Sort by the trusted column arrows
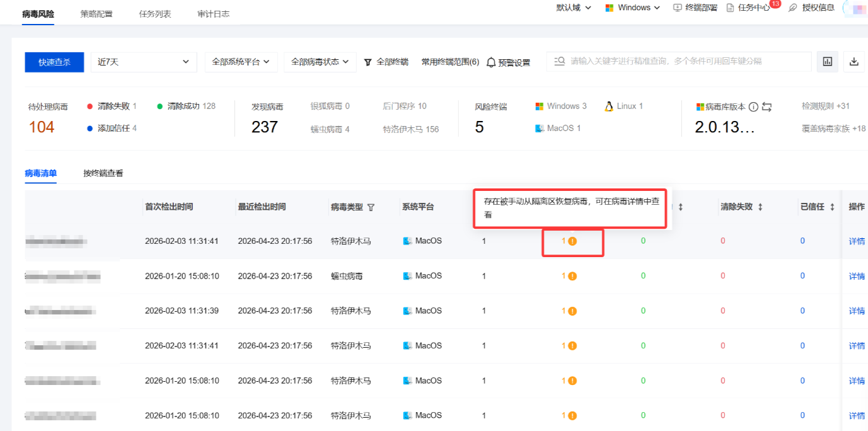Image resolution: width=868 pixels, height=431 pixels. tap(832, 207)
